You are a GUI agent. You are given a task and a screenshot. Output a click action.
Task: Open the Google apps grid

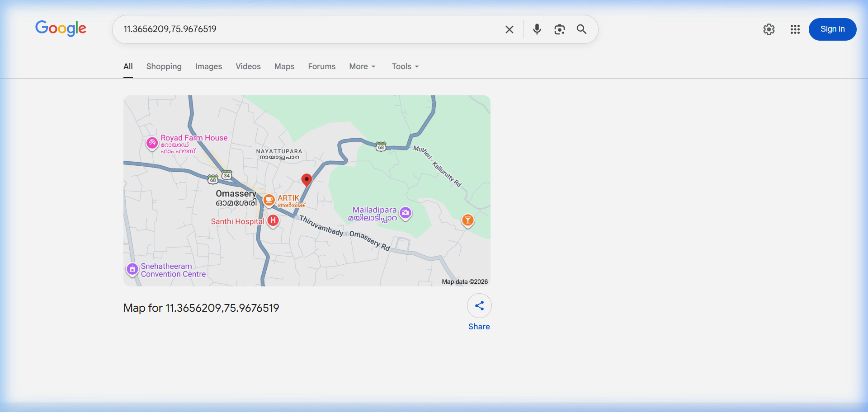(795, 29)
